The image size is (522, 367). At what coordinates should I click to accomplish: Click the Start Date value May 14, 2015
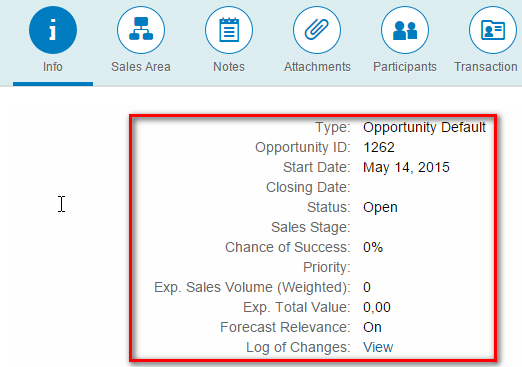[406, 167]
